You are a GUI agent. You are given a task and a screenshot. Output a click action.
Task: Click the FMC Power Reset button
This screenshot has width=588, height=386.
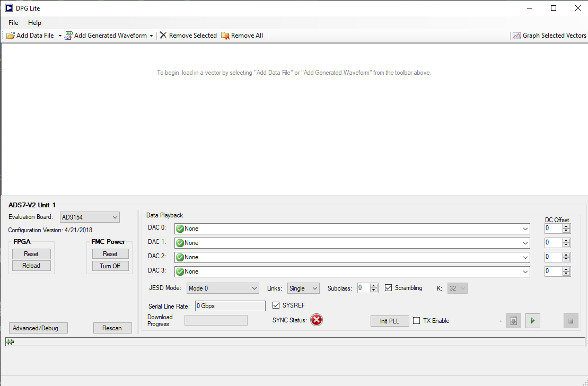point(110,254)
